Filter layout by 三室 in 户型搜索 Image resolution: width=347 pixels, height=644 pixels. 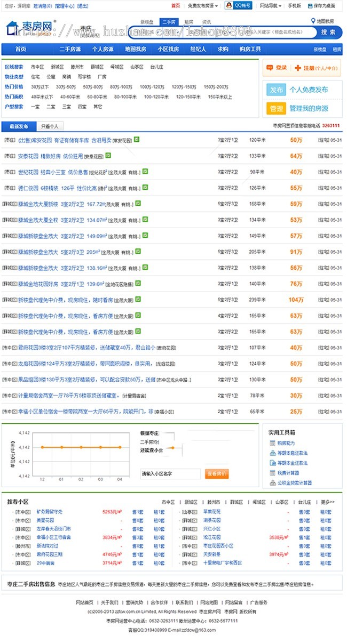pyautogui.click(x=66, y=107)
